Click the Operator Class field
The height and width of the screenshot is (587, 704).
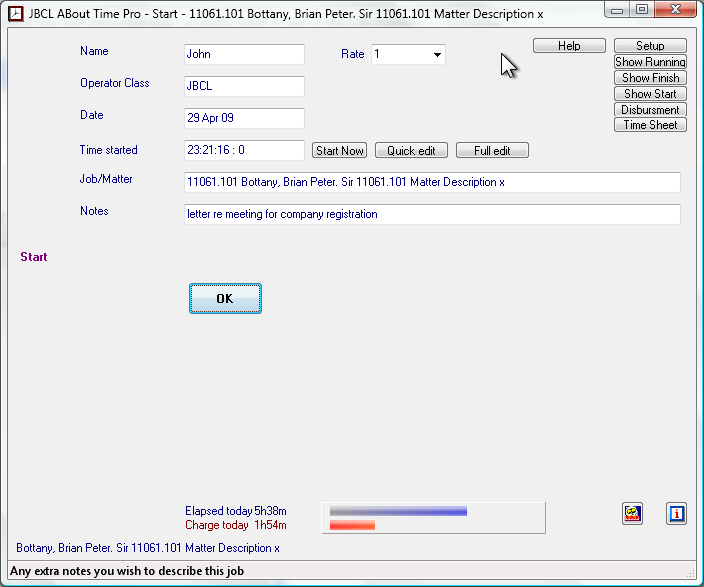point(244,87)
